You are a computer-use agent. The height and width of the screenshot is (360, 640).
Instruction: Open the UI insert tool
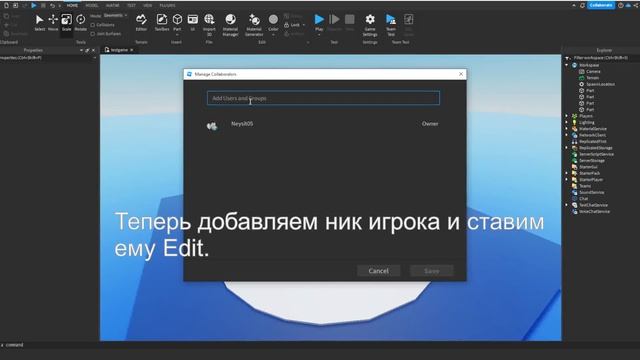pyautogui.click(x=193, y=22)
